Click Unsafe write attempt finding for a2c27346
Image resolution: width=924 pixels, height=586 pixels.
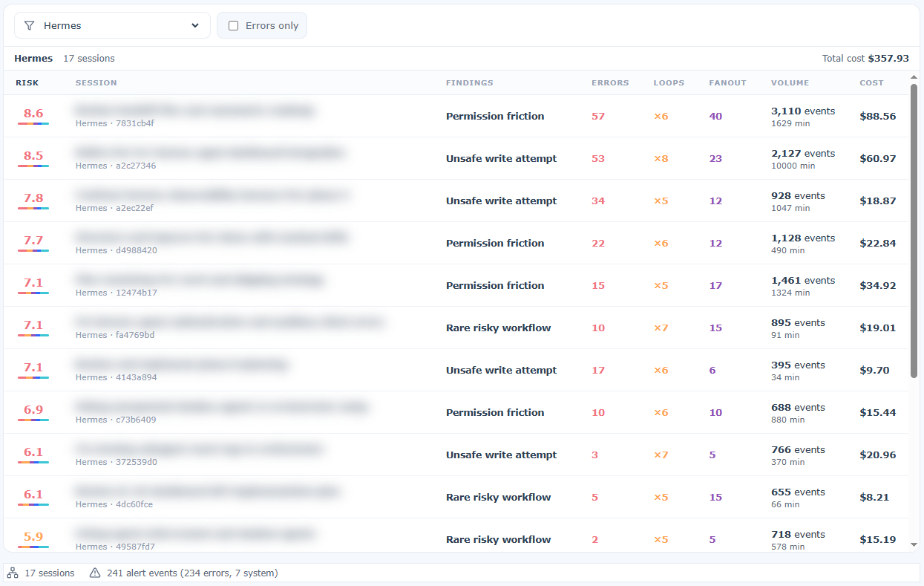tap(501, 158)
